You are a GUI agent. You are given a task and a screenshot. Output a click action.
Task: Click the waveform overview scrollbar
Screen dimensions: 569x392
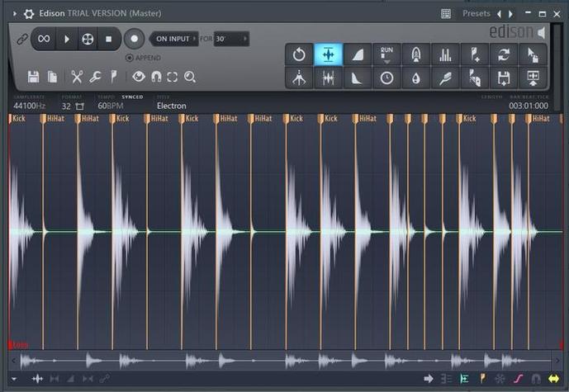pyautogui.click(x=285, y=361)
